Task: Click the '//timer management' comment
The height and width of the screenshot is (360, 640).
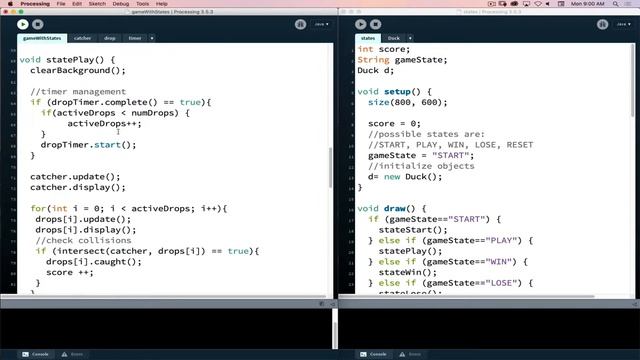Action: [x=78, y=91]
